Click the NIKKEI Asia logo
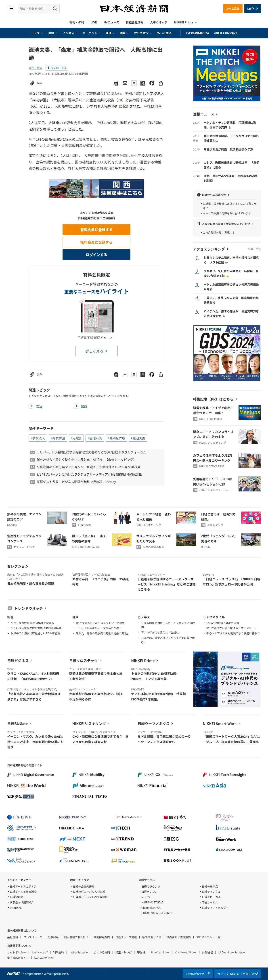268x980 pixels. pyautogui.click(x=214, y=785)
